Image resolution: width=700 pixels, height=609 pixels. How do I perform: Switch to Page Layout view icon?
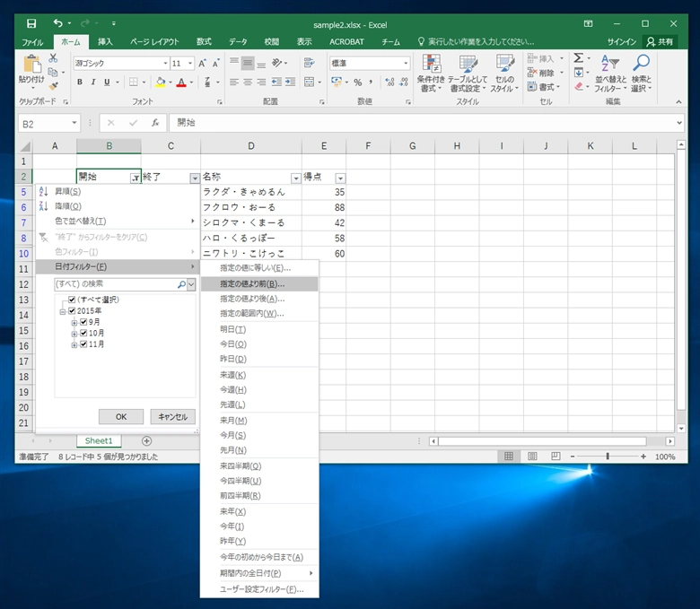(x=532, y=457)
